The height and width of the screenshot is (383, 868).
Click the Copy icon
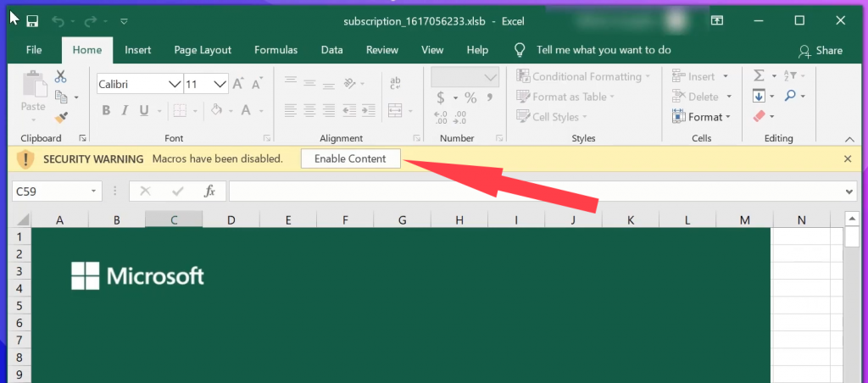click(61, 97)
